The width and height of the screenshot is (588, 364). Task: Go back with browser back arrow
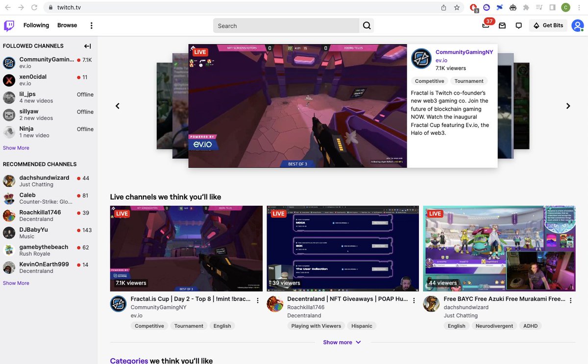8,7
